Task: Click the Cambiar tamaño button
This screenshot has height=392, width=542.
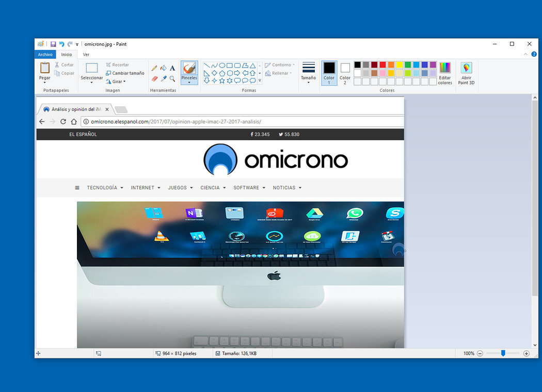Action: [125, 73]
